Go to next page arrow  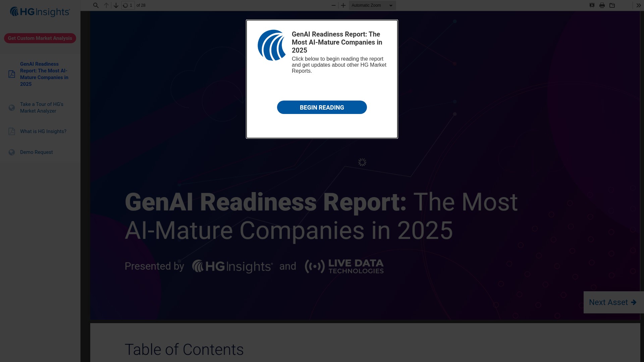tap(116, 5)
